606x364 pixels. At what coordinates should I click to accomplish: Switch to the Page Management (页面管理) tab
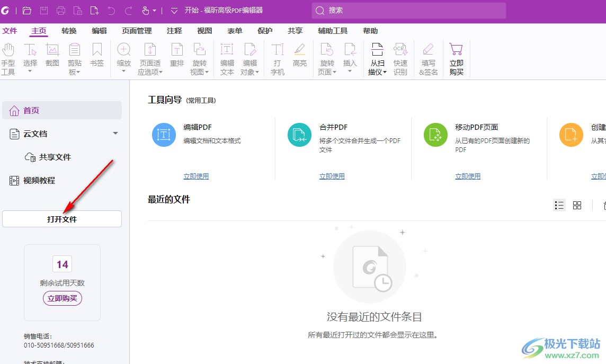click(137, 31)
